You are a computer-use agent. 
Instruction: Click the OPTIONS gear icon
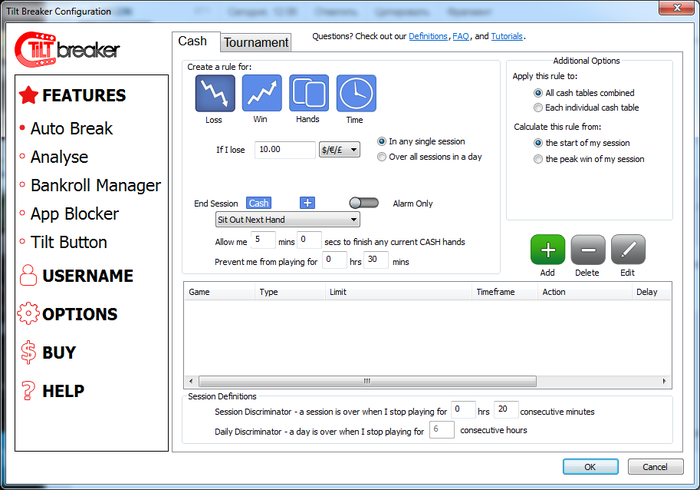29,313
